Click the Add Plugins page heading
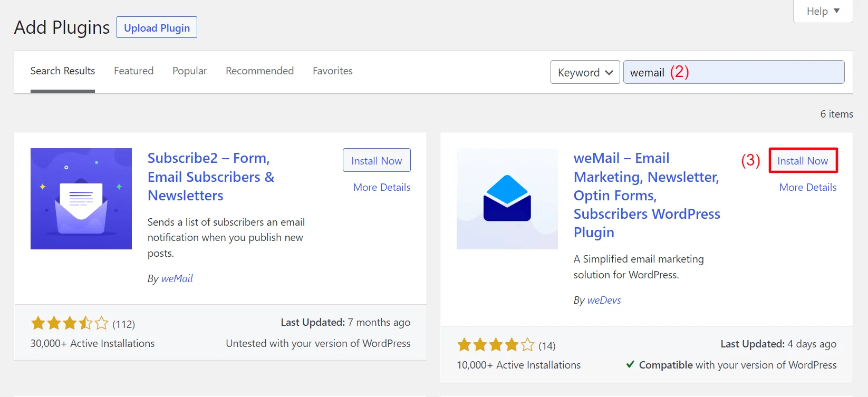Image resolution: width=868 pixels, height=397 pixels. coord(62,27)
